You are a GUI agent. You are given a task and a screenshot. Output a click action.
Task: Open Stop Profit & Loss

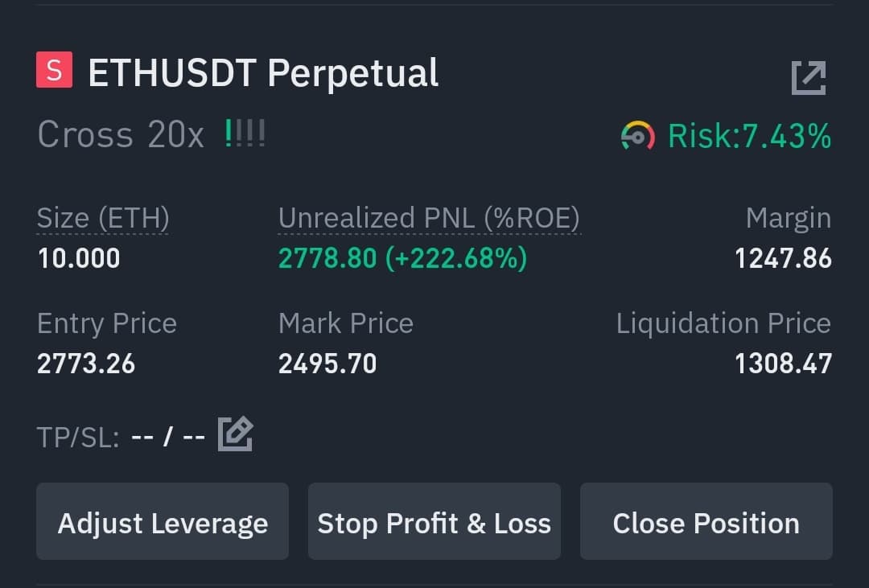434,521
